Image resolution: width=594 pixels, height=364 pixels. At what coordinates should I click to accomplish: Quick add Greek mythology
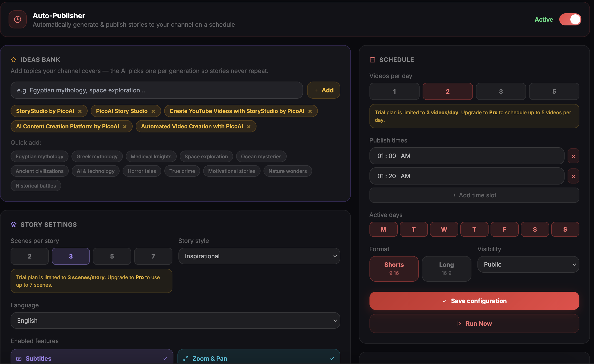[x=97, y=157]
